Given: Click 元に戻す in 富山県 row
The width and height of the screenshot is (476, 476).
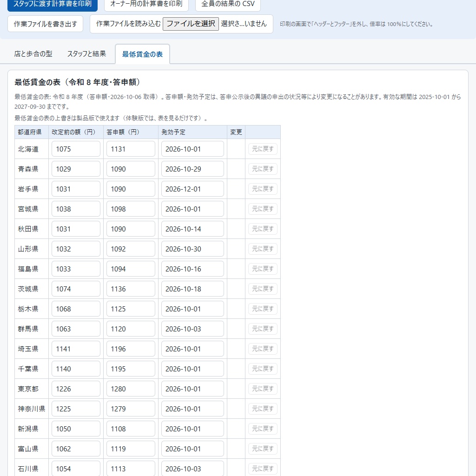Looking at the screenshot, I should point(263,449).
